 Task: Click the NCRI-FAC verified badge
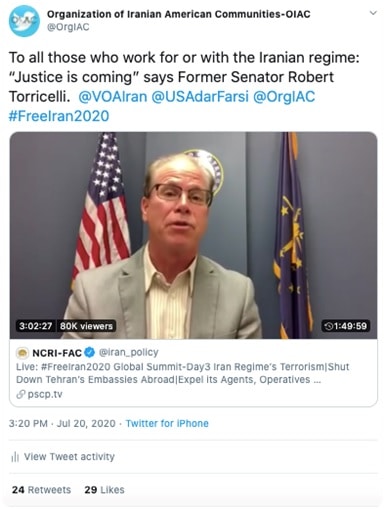pyautogui.click(x=89, y=352)
